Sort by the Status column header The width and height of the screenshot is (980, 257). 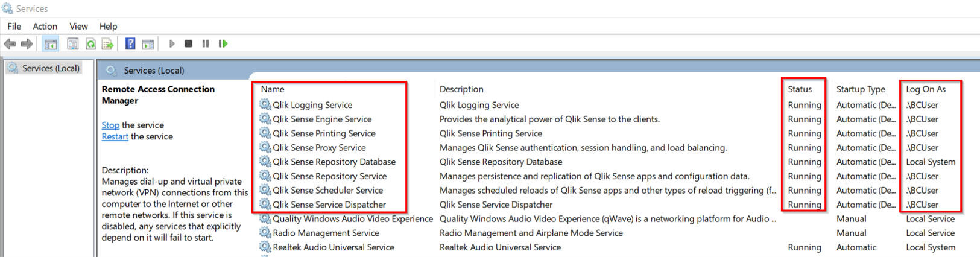(x=800, y=89)
